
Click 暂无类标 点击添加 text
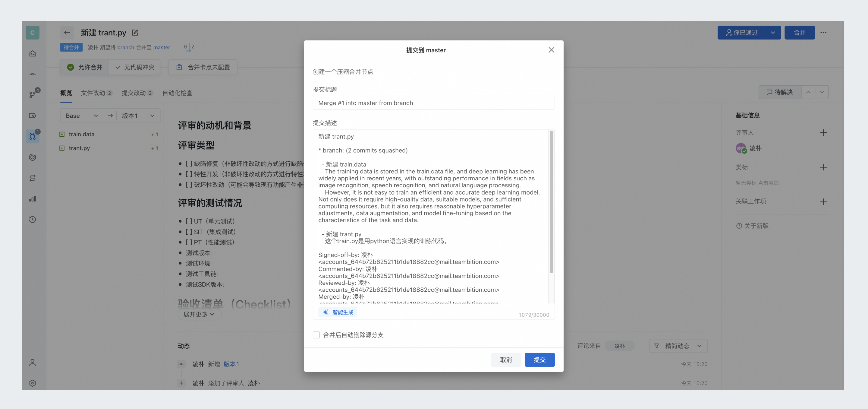(757, 183)
